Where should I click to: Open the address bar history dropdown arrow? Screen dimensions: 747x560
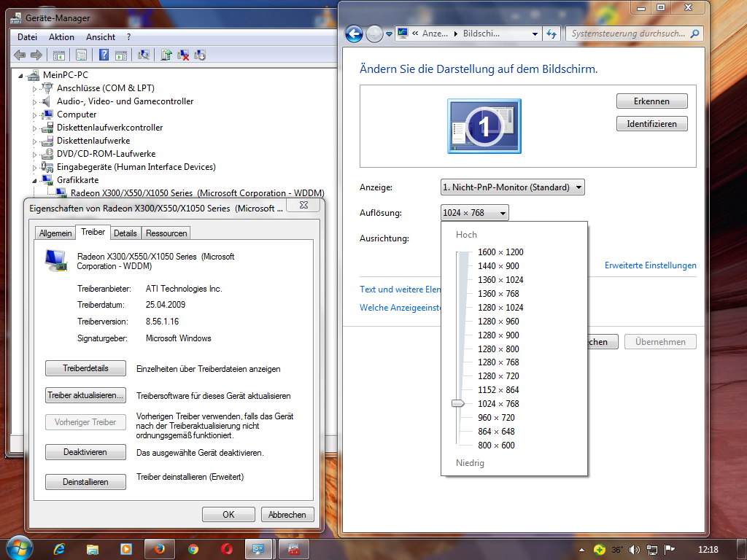tap(535, 34)
